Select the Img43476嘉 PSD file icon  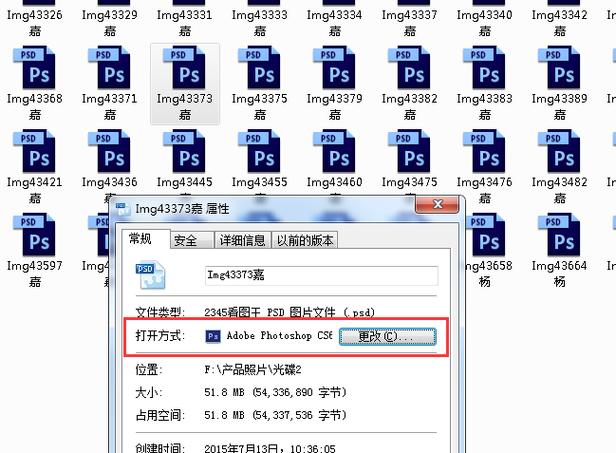485,151
